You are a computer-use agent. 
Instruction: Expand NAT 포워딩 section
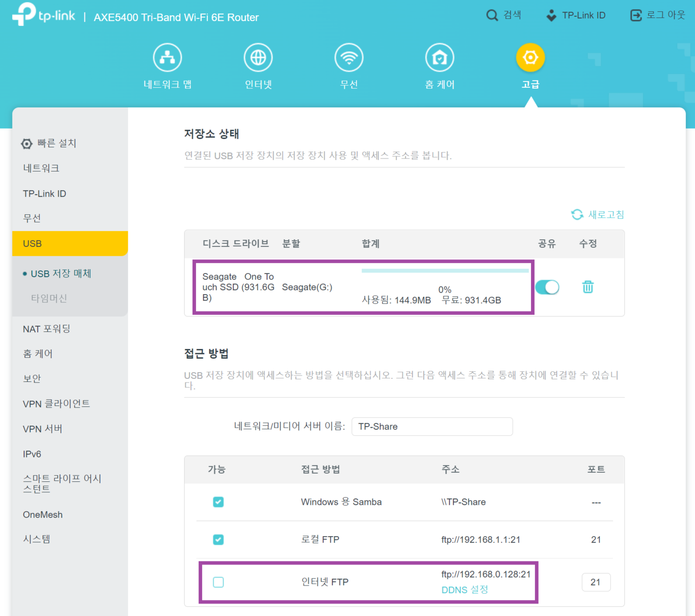[47, 328]
